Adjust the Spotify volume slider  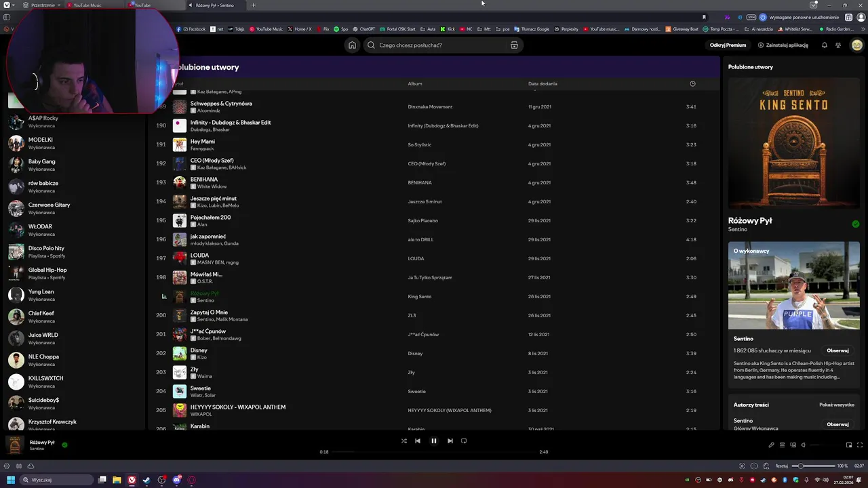824,445
